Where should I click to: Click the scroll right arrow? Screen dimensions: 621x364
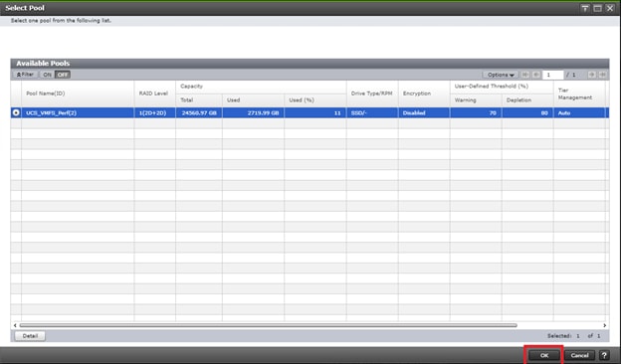(x=605, y=325)
